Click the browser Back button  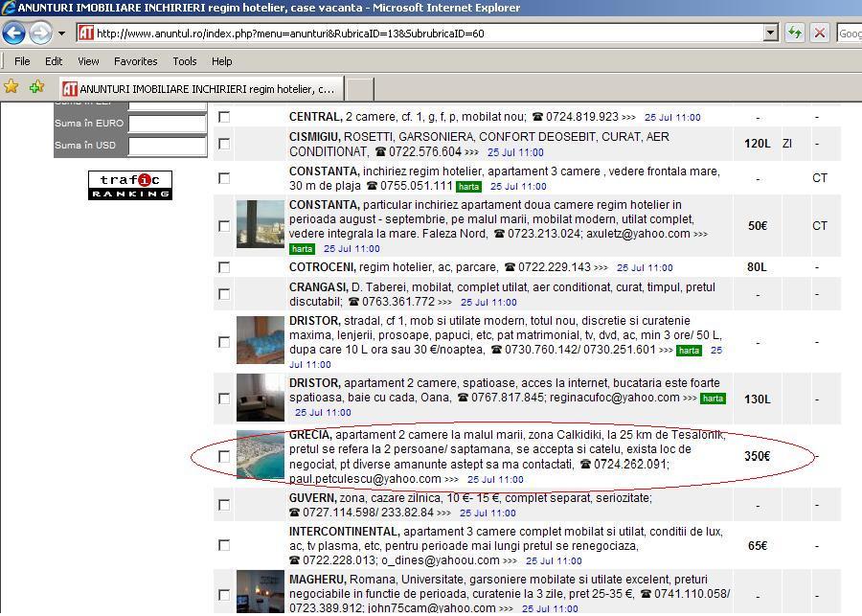pos(13,34)
